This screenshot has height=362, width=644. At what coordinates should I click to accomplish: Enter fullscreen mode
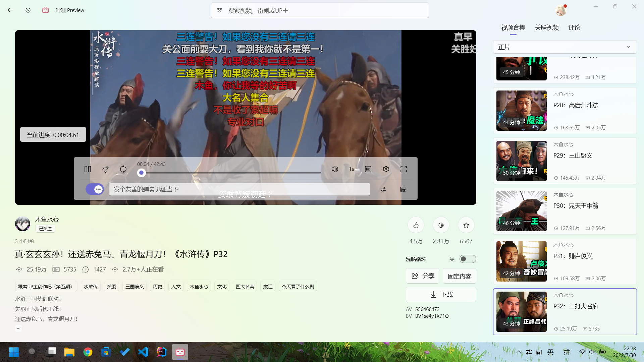pyautogui.click(x=404, y=169)
